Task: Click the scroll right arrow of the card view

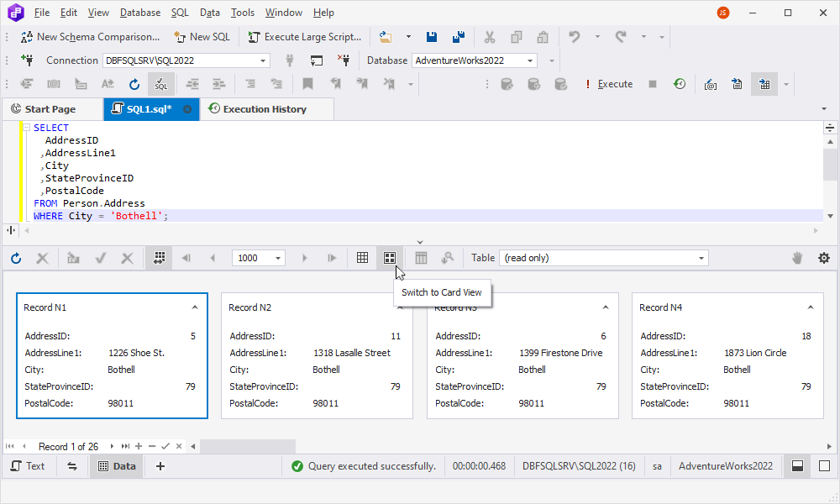Action: tap(829, 446)
